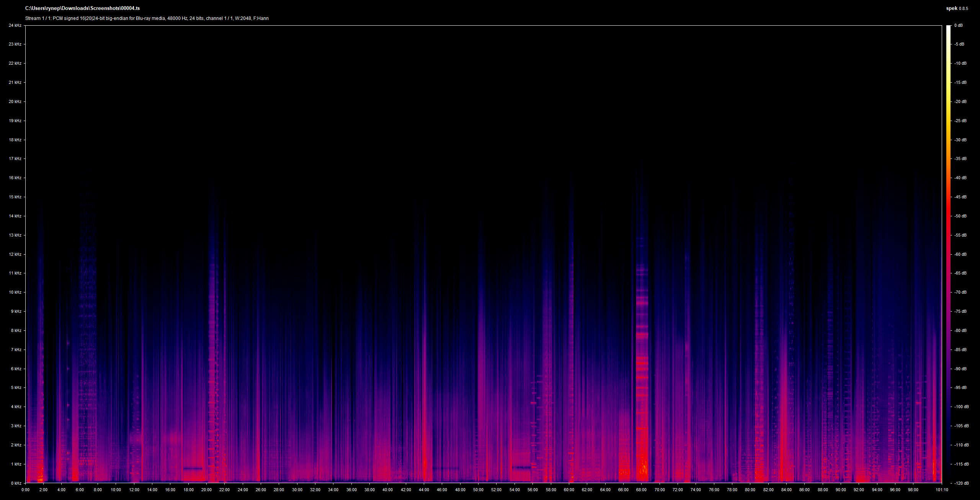
Task: Click the file path 00004.ts title
Action: pos(82,8)
